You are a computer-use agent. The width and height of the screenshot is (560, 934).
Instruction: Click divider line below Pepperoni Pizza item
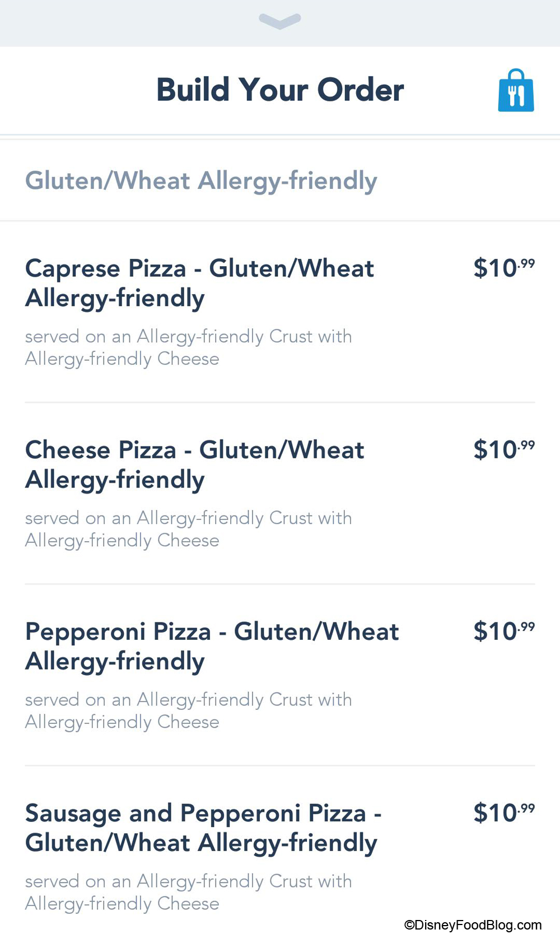[280, 765]
